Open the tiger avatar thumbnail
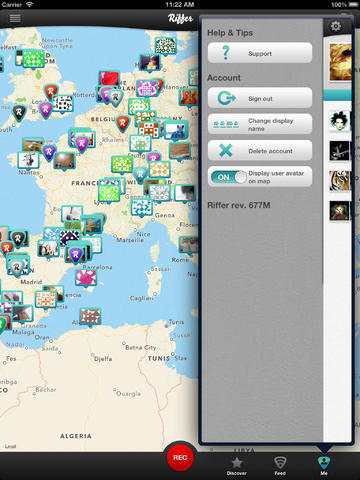Screen dimensions: 360x480 340,181
